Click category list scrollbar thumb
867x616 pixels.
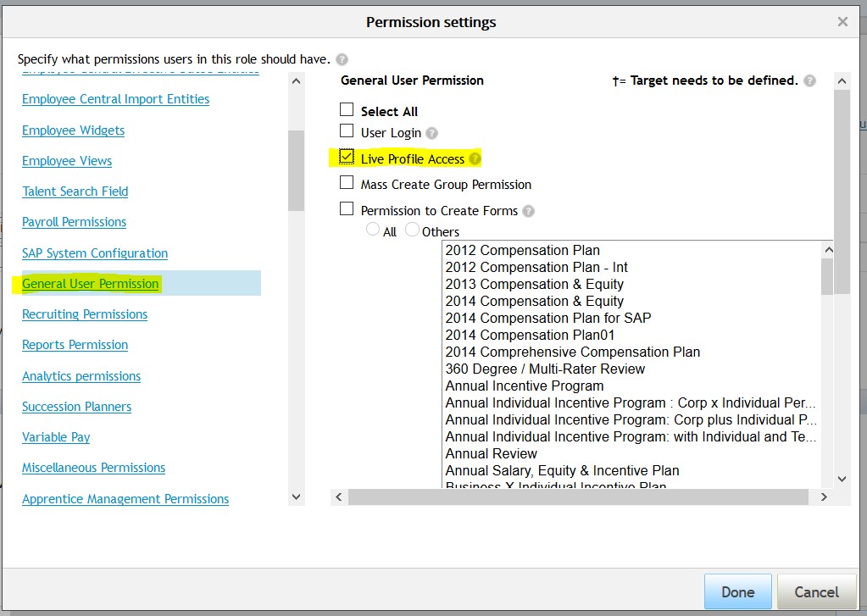297,170
